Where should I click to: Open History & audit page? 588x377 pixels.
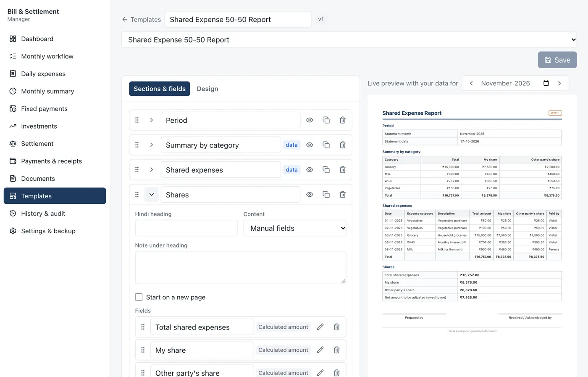click(55, 214)
